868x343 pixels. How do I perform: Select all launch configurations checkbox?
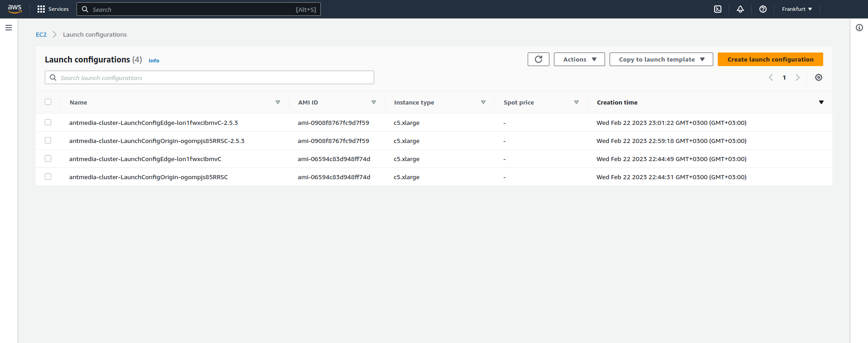click(48, 102)
